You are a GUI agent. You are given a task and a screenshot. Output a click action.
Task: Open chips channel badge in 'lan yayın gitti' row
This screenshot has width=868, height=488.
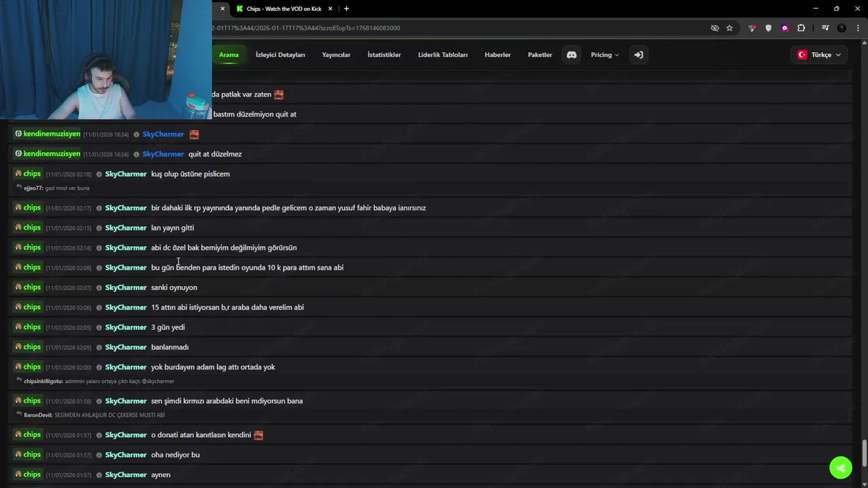click(28, 228)
